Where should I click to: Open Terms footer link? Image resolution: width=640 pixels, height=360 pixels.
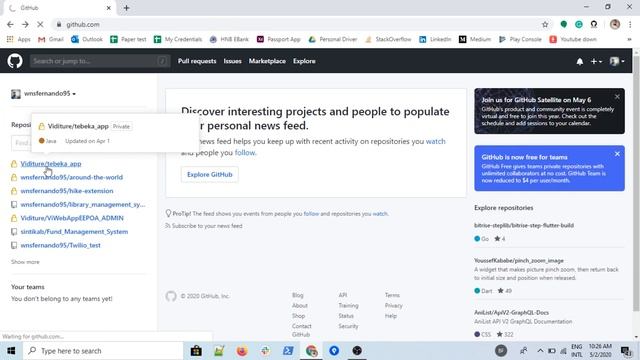392,295
